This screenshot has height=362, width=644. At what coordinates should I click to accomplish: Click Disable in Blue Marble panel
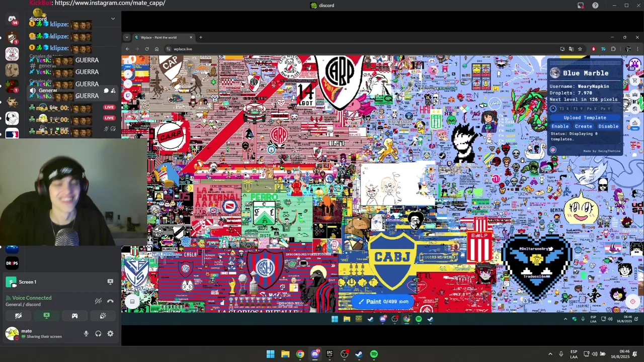(608, 126)
